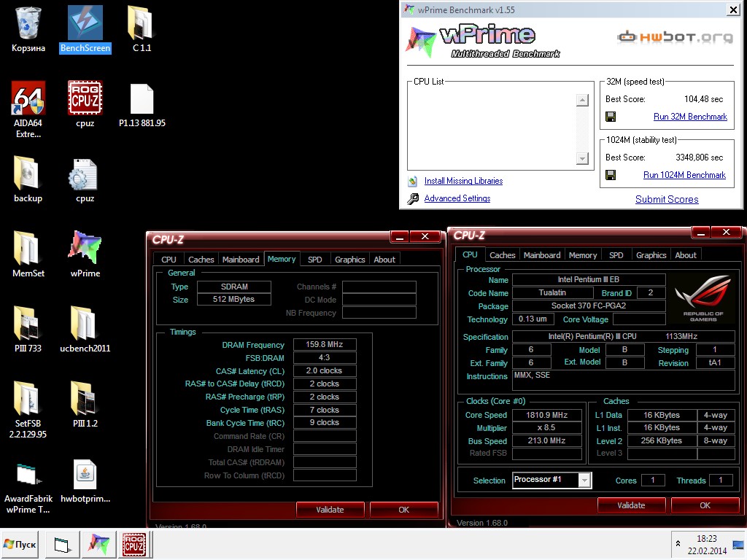This screenshot has width=747, height=560.
Task: Open About tab in processor CPU-Z window
Action: [x=685, y=255]
